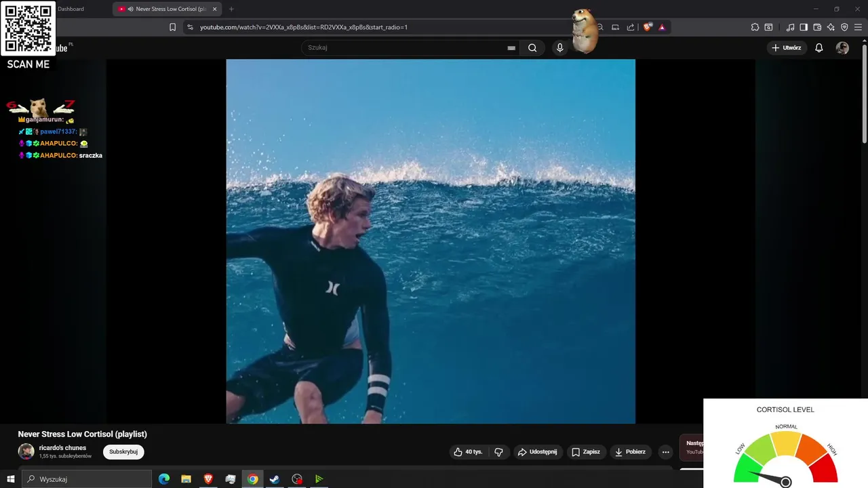Click the tab search toolbar icon

[768, 27]
